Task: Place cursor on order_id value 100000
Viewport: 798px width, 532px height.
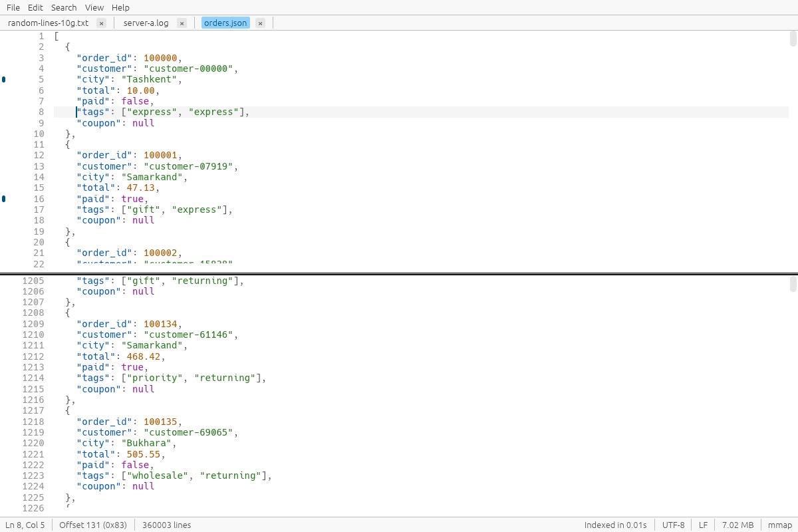Action: pyautogui.click(x=160, y=58)
